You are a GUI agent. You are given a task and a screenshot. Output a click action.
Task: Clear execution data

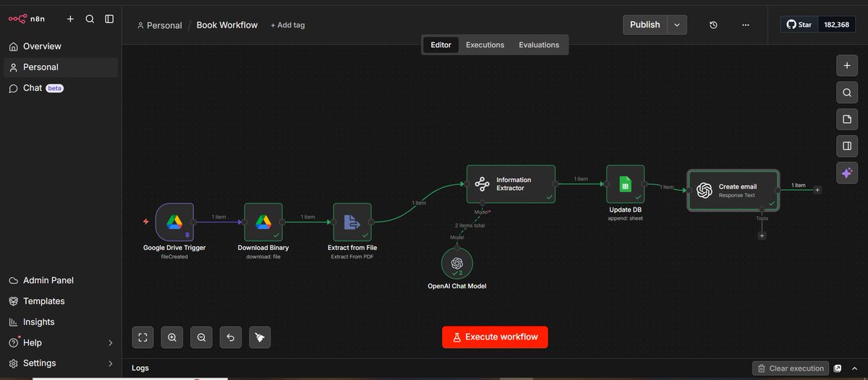tap(790, 368)
